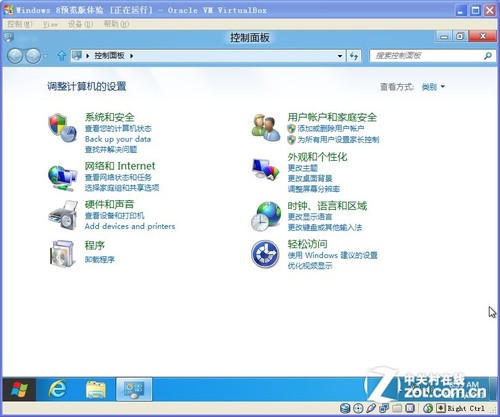This screenshot has height=417, width=500.
Task: Click 为所有用户设置家长控制 link
Action: [338, 139]
